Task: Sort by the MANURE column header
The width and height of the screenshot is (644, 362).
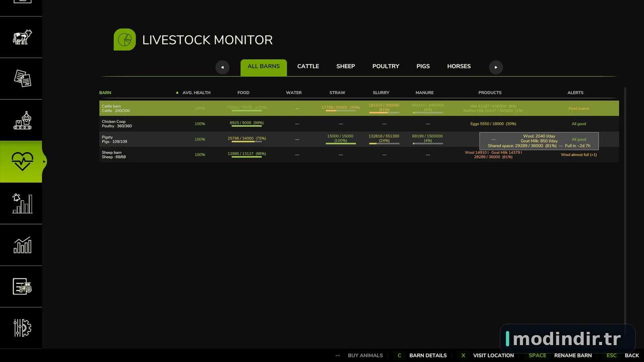Action: click(425, 93)
